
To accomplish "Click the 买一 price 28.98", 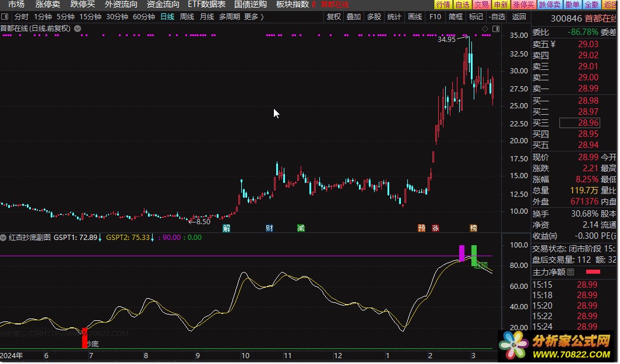I will tap(589, 101).
